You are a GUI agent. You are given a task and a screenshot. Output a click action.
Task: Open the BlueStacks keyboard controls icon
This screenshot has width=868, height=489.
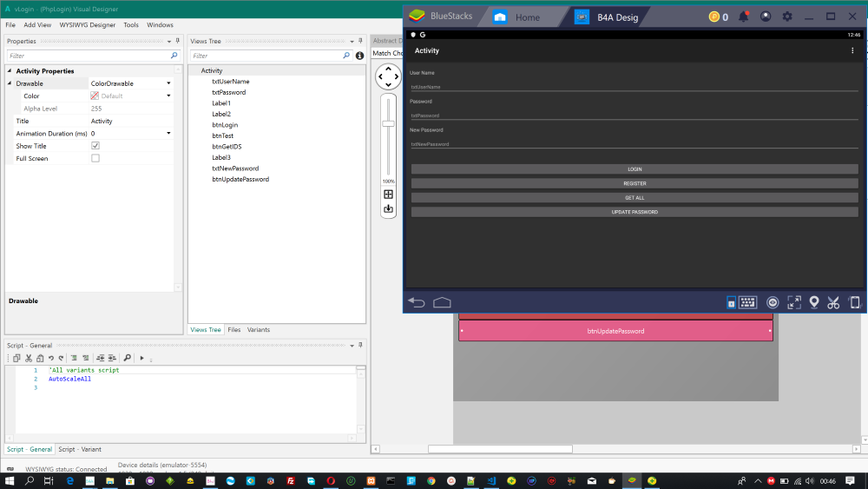[747, 302]
